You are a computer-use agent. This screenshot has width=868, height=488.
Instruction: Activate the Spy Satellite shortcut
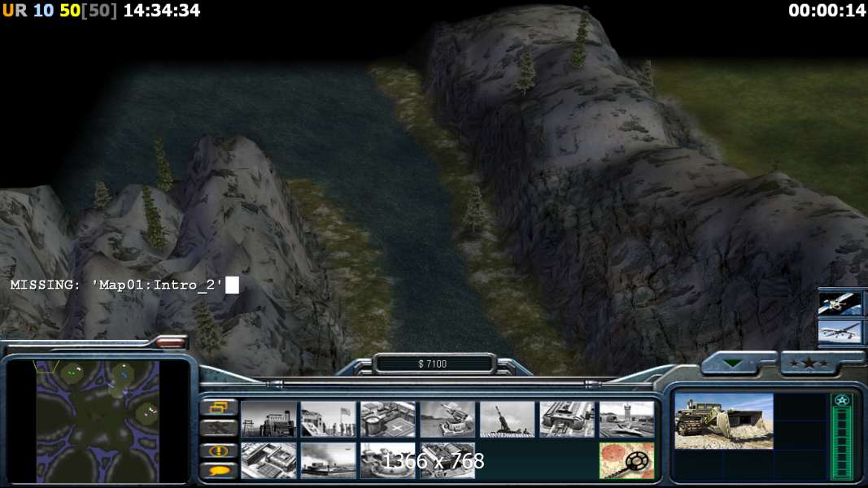pos(840,303)
